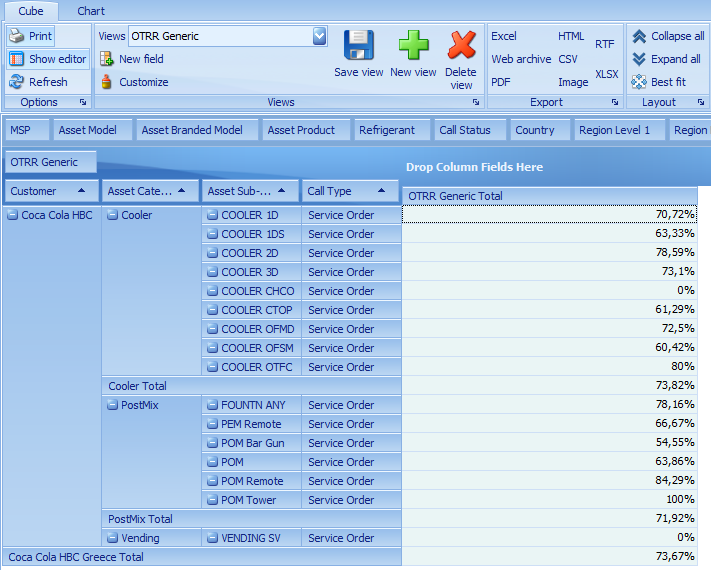711x570 pixels.
Task: Sort by the Customer row header
Action: (x=52, y=191)
